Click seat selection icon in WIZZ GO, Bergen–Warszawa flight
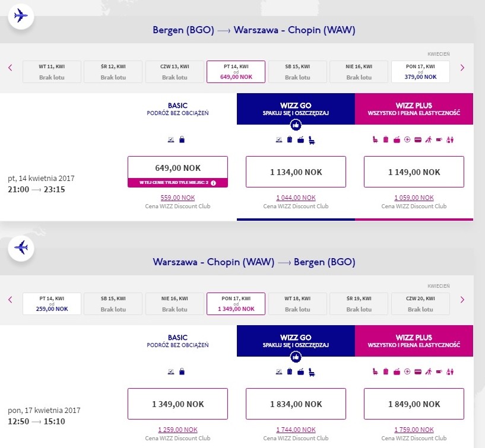This screenshot has width=485, height=448. (312, 141)
